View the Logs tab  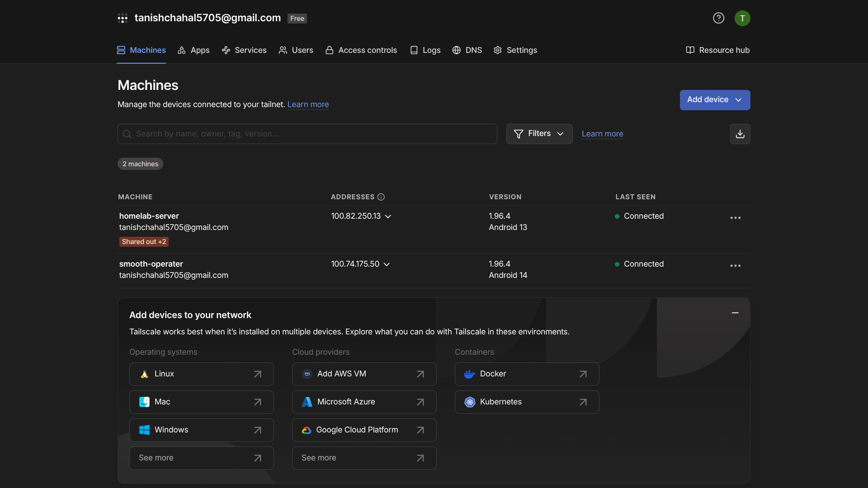click(425, 50)
